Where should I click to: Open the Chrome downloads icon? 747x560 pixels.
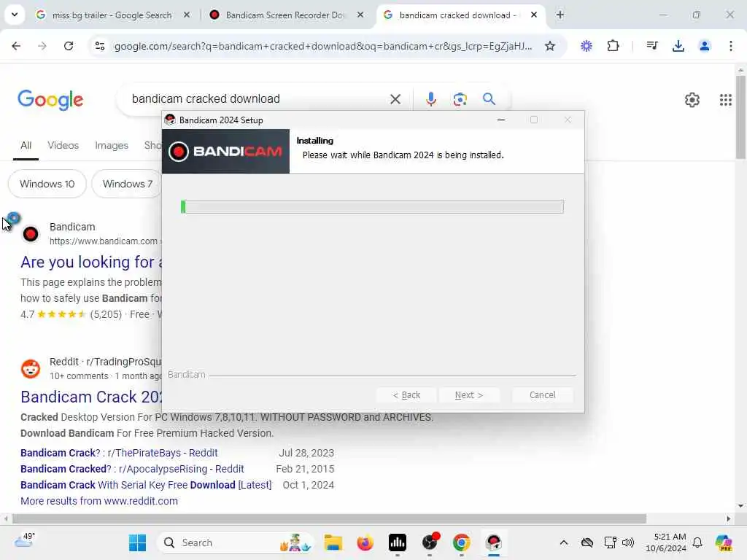coord(678,46)
